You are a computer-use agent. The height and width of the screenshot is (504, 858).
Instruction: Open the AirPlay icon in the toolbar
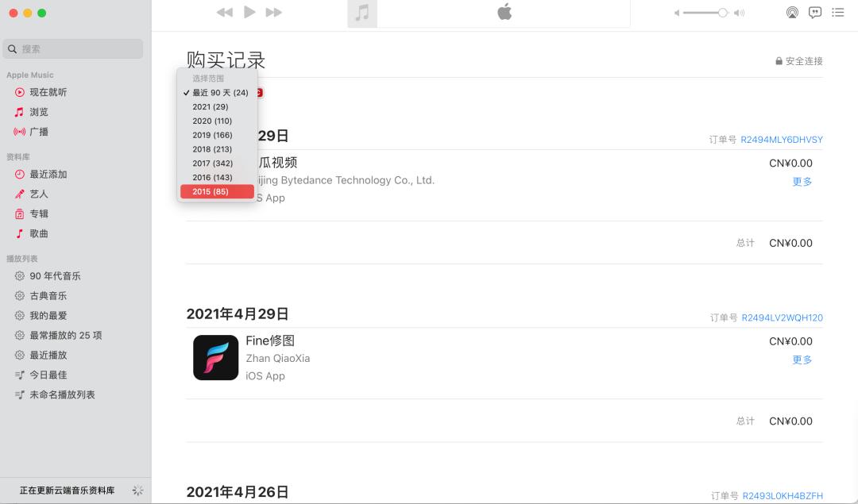791,12
